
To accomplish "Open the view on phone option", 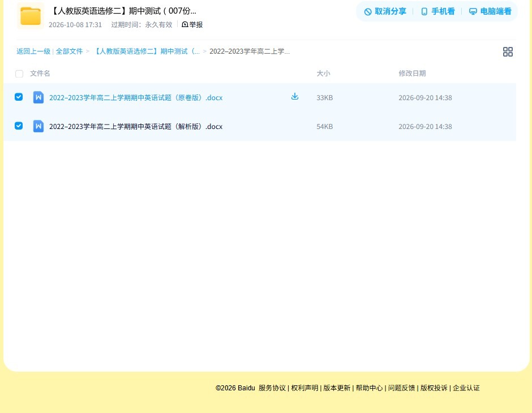I will coord(437,11).
